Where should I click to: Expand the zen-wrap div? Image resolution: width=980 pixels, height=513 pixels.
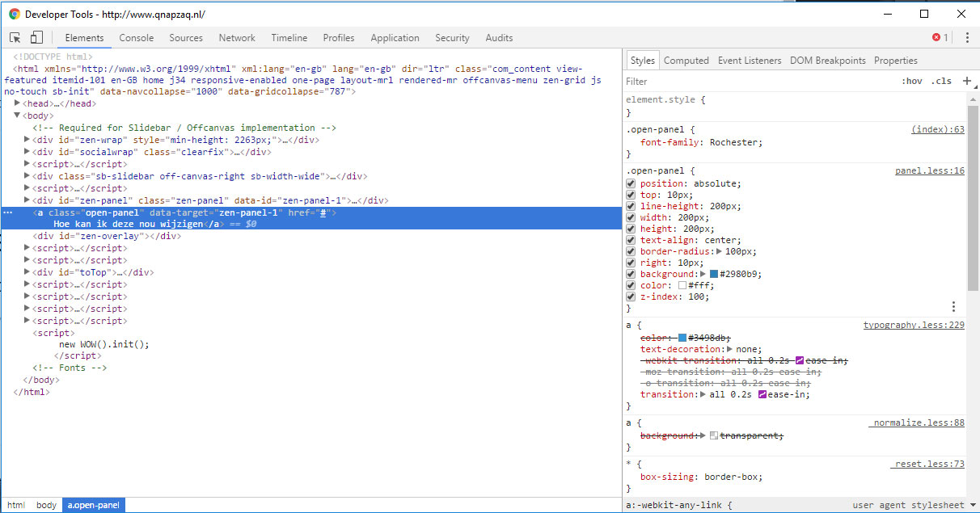[x=27, y=140]
